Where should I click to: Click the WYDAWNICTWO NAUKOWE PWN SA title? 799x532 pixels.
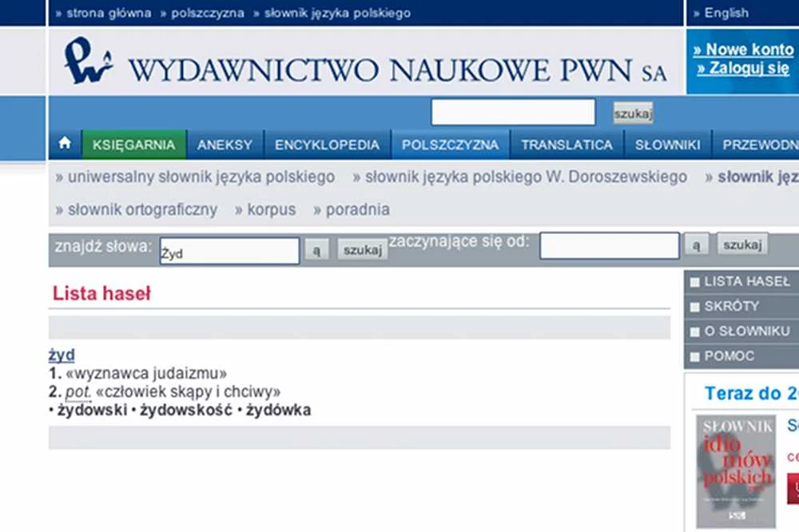[x=397, y=70]
